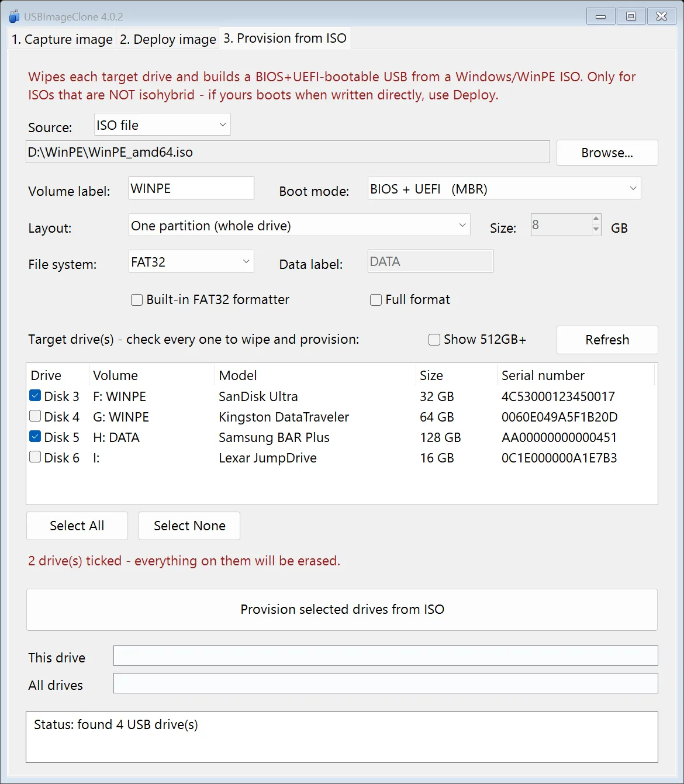Click the Volume column header
Screen dimensions: 684x784
tap(151, 375)
